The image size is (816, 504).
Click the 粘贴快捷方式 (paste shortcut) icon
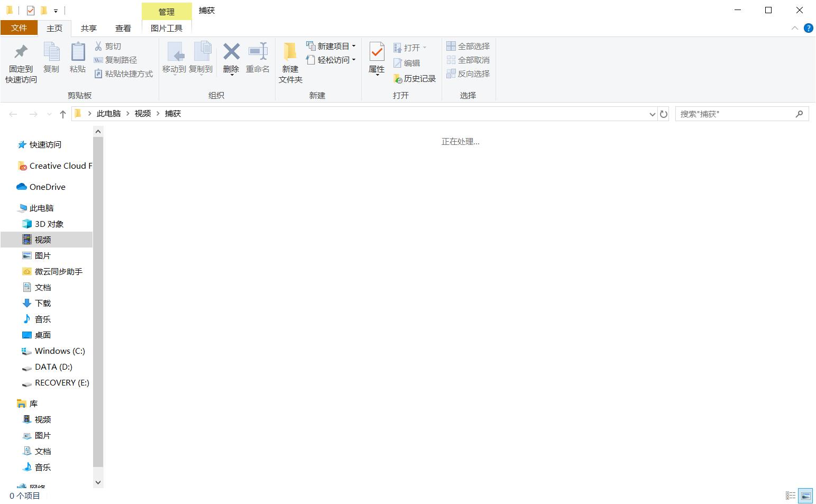click(98, 74)
